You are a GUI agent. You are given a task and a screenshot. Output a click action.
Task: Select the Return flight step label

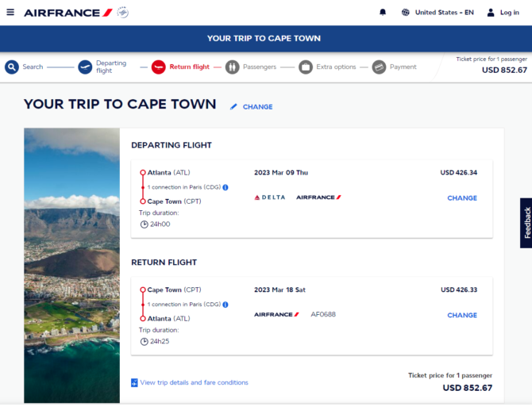[189, 67]
